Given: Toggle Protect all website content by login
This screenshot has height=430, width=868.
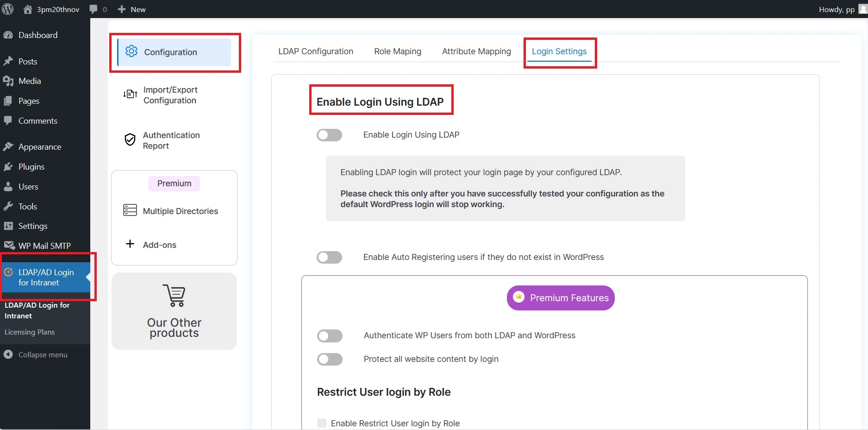Looking at the screenshot, I should (x=330, y=360).
